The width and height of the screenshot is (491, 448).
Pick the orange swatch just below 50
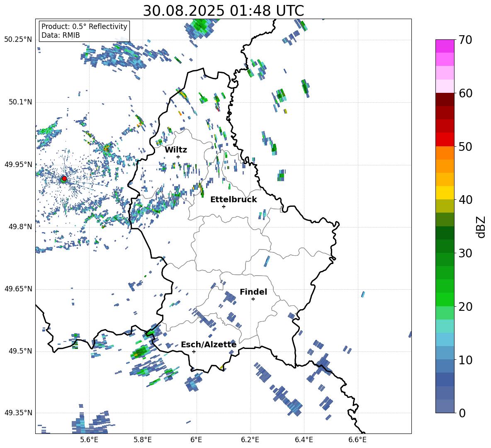tap(445, 153)
